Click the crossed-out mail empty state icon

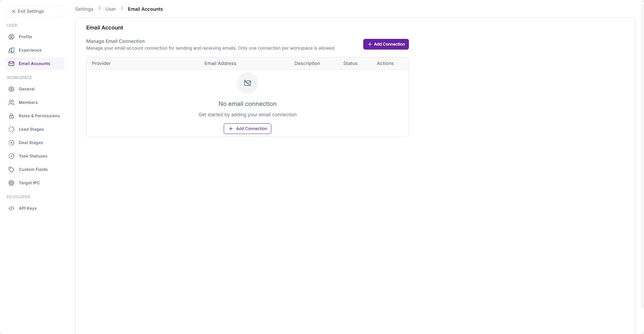pyautogui.click(x=248, y=83)
